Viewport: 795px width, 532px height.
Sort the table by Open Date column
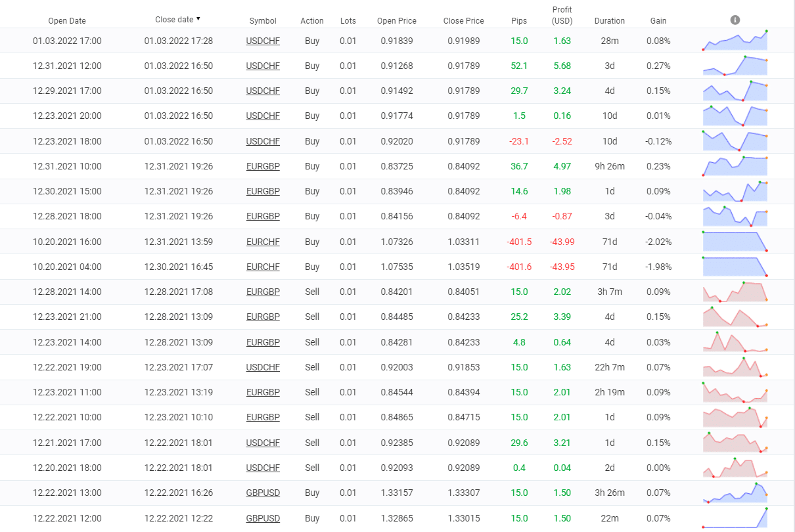(67, 21)
